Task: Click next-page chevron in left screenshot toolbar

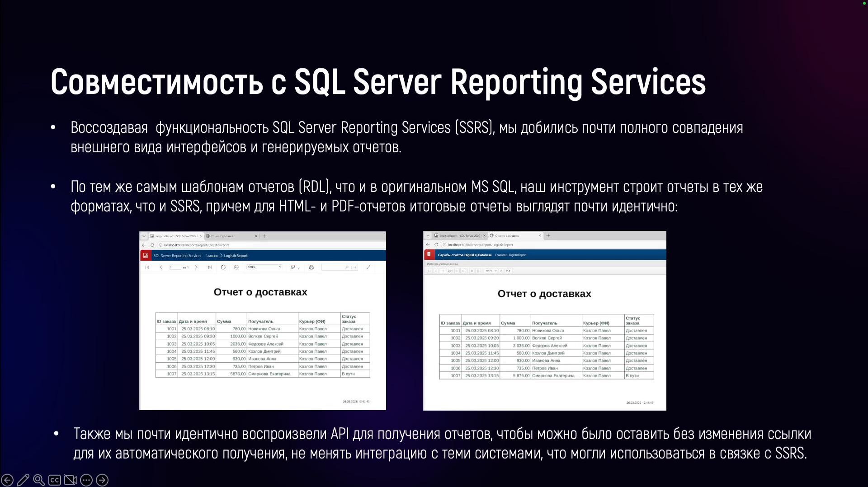Action: coord(196,267)
